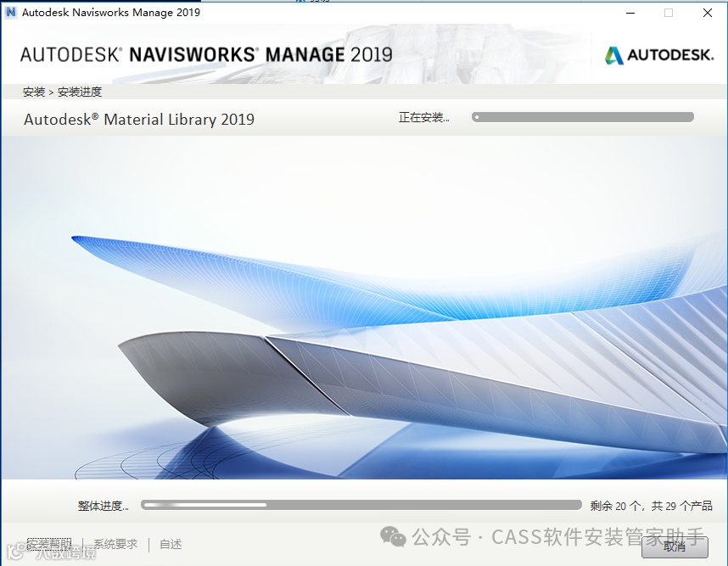
Task: Click the Autodesk Navisworks Manage 2019 window title
Action: 111,13
